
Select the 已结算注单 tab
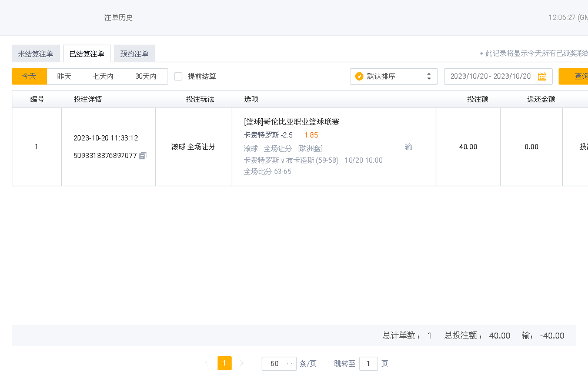pyautogui.click(x=87, y=53)
